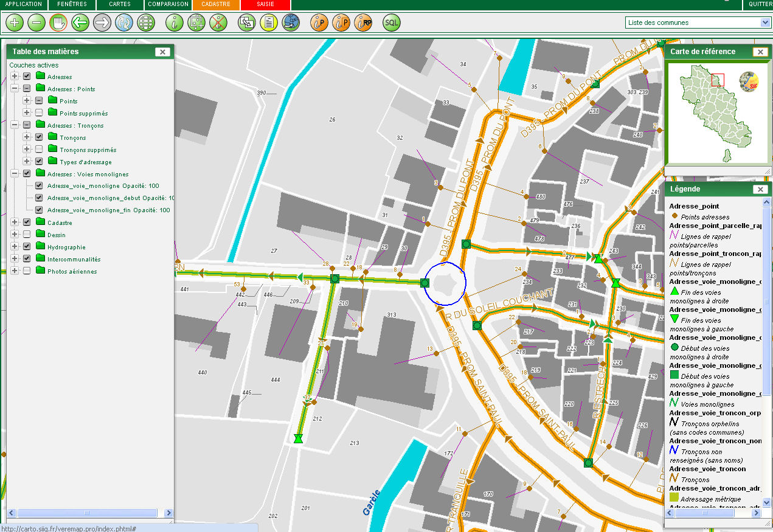Open the Liste des communes dropdown
773x532 pixels.
[765, 22]
